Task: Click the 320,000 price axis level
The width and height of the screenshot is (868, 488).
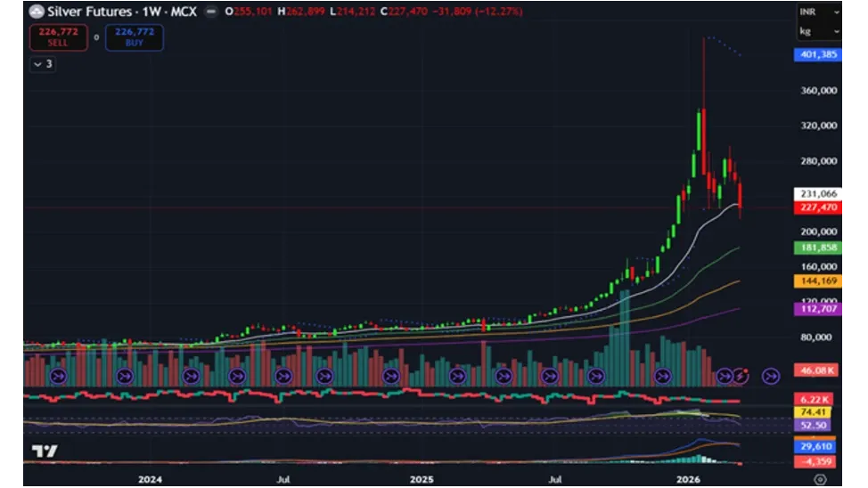Action: click(x=819, y=126)
